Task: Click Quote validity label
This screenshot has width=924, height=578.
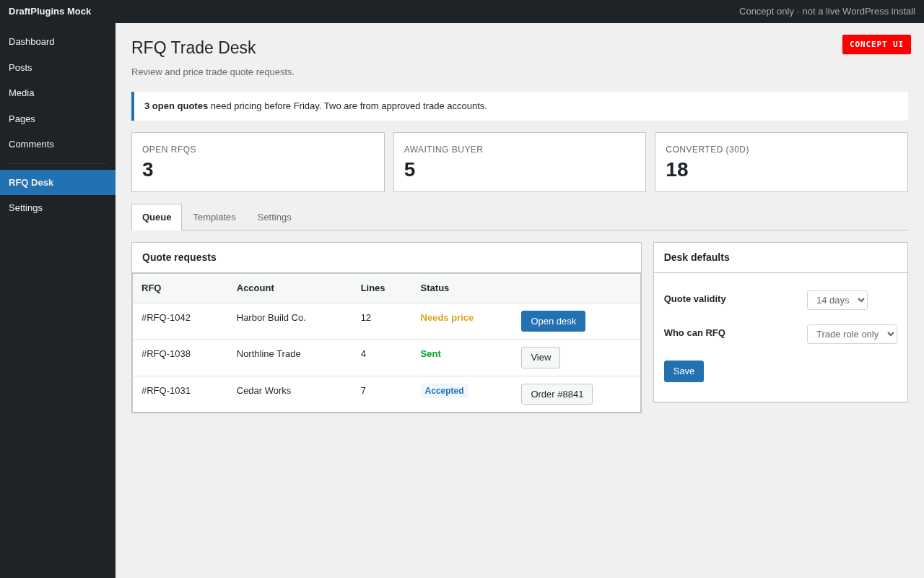Action: point(695,299)
